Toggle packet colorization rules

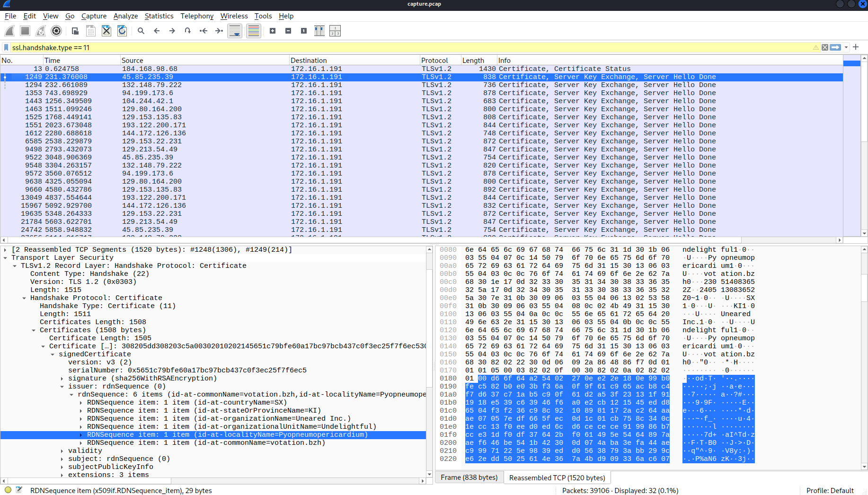pos(254,31)
